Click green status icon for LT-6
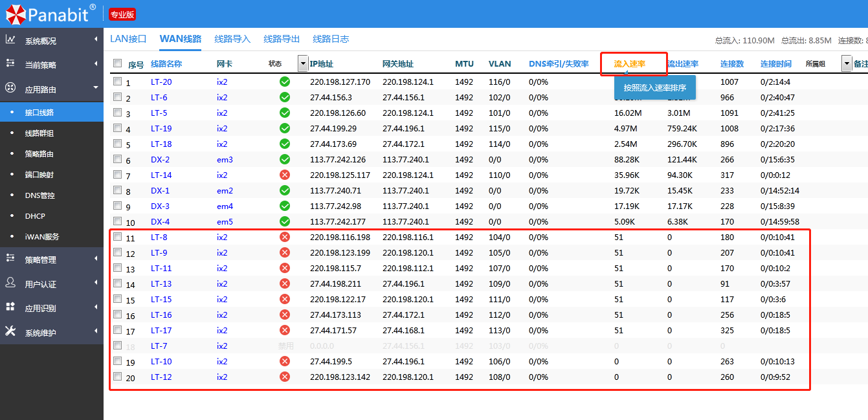The width and height of the screenshot is (868, 420). click(285, 98)
